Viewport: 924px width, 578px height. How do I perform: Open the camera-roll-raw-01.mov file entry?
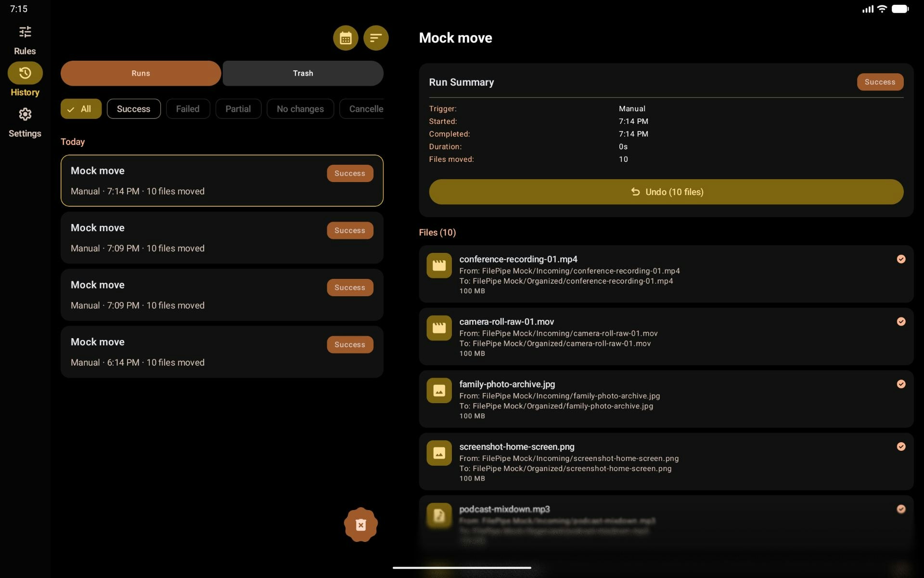[x=666, y=337]
